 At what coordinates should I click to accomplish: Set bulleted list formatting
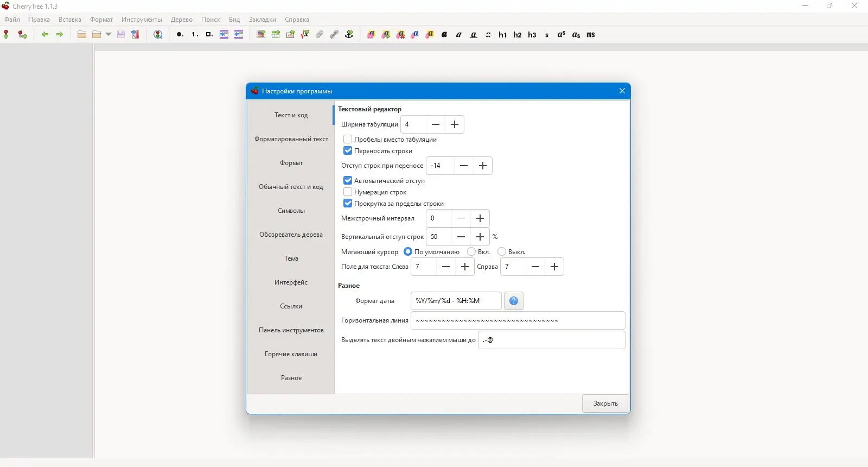coord(180,35)
